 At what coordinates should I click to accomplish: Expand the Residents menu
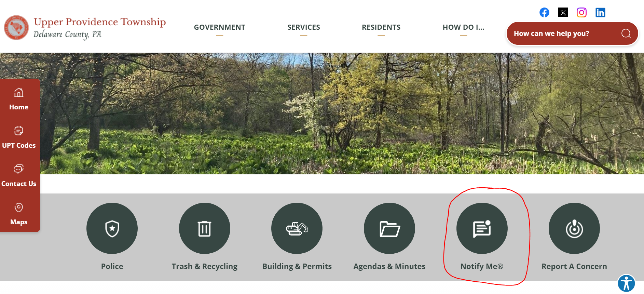click(x=381, y=27)
